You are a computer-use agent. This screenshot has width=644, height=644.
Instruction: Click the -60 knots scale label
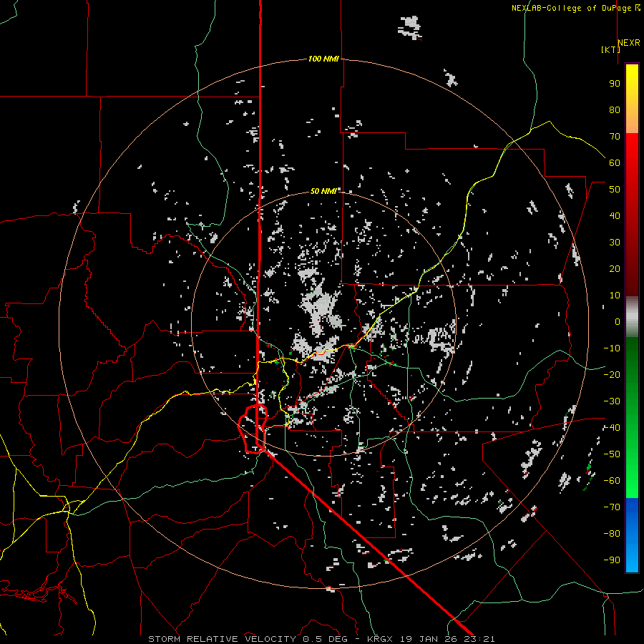click(x=612, y=481)
